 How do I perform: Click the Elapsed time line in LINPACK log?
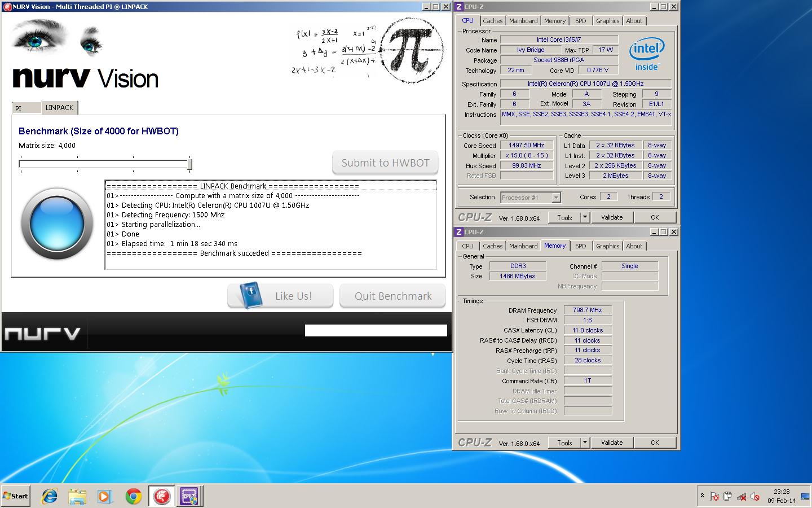(x=172, y=244)
